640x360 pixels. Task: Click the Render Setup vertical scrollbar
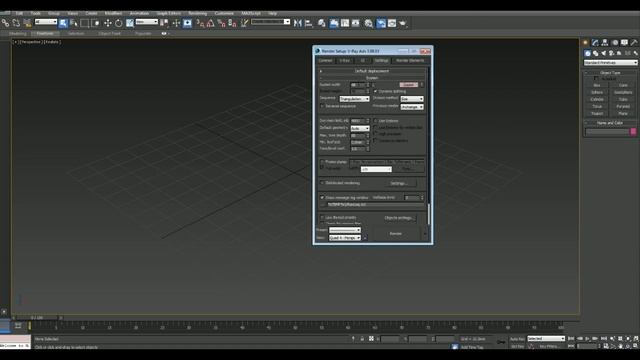click(429, 214)
